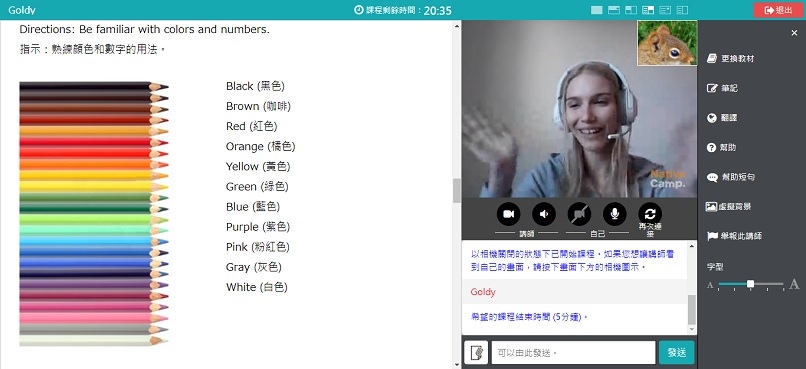Click the text "Black (黑色)"
Image resolution: width=806 pixels, height=369 pixels.
[x=255, y=86]
